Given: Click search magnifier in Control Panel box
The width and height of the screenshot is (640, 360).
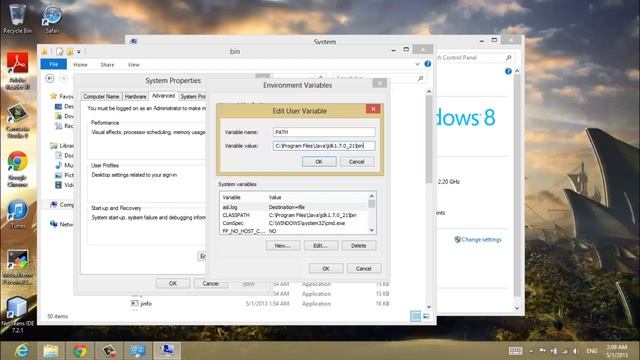Looking at the screenshot, I should pos(509,58).
